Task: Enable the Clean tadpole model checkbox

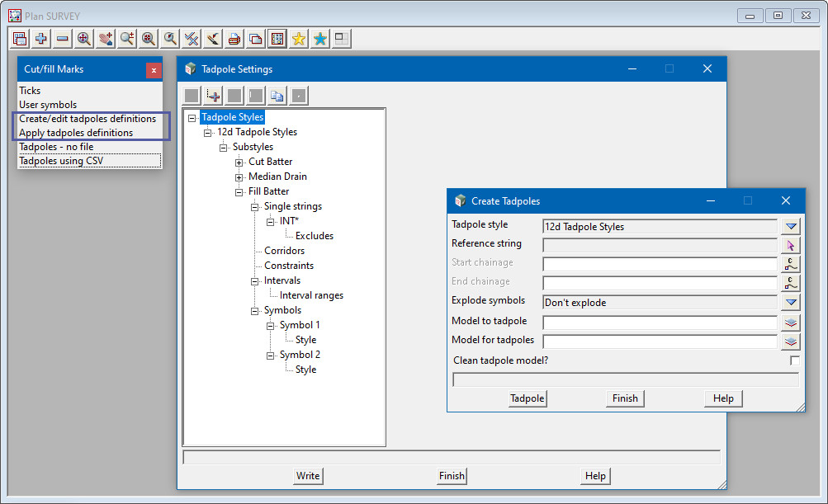Action: [794, 360]
